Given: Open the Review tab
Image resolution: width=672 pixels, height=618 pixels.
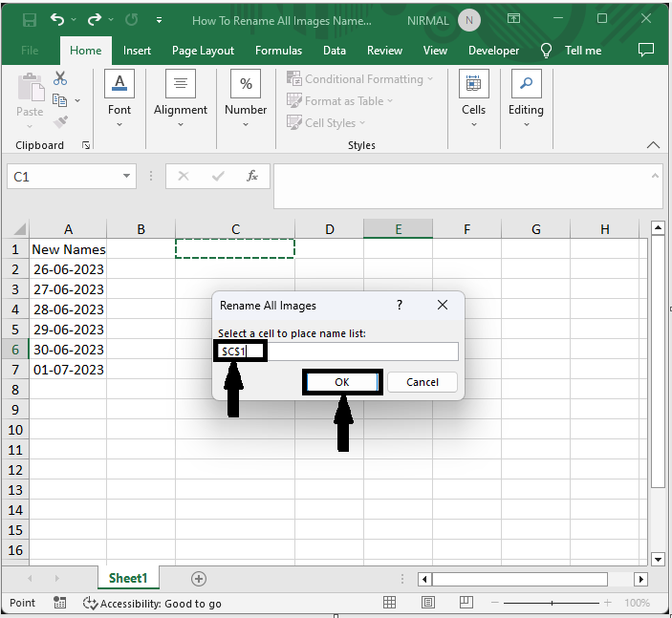Looking at the screenshot, I should tap(384, 51).
